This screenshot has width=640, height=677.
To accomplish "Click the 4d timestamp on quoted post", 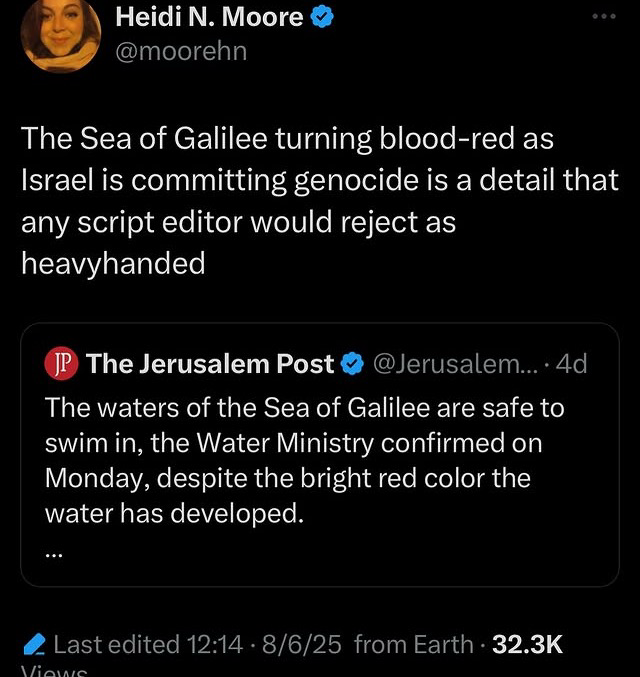I will (x=574, y=365).
